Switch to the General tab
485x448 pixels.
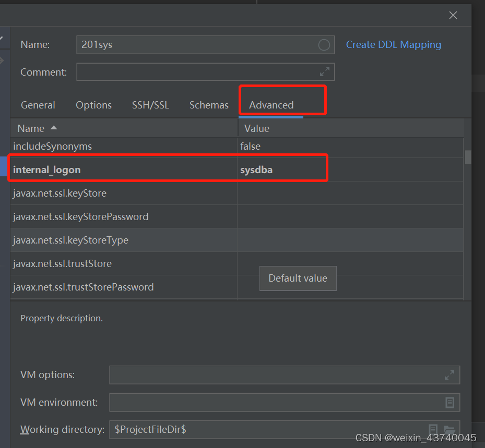(x=38, y=105)
